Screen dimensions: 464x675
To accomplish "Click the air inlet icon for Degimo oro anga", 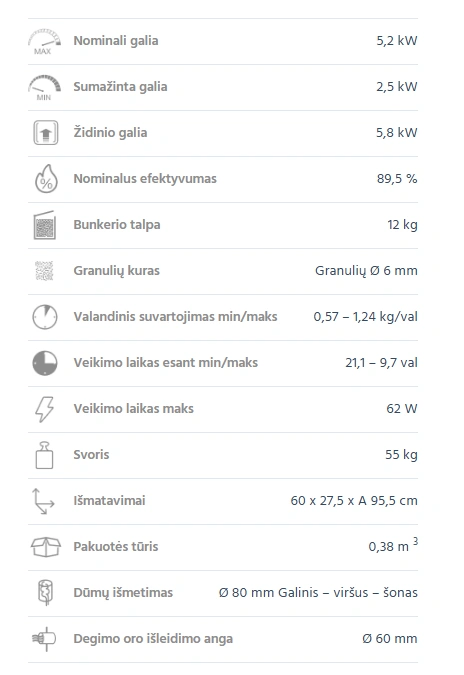I will point(44,639).
